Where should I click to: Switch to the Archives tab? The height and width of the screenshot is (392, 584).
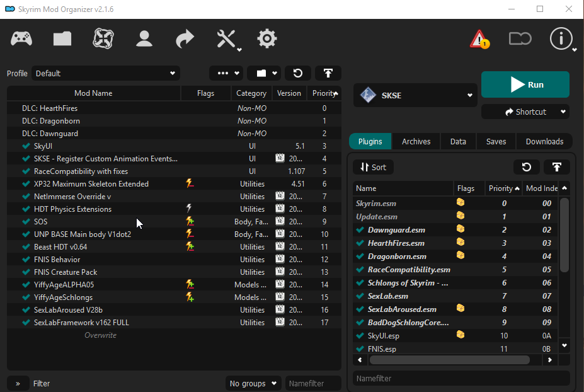416,141
